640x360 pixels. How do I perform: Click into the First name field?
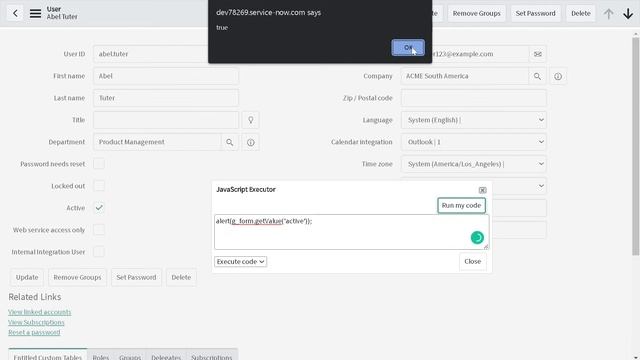(166, 76)
